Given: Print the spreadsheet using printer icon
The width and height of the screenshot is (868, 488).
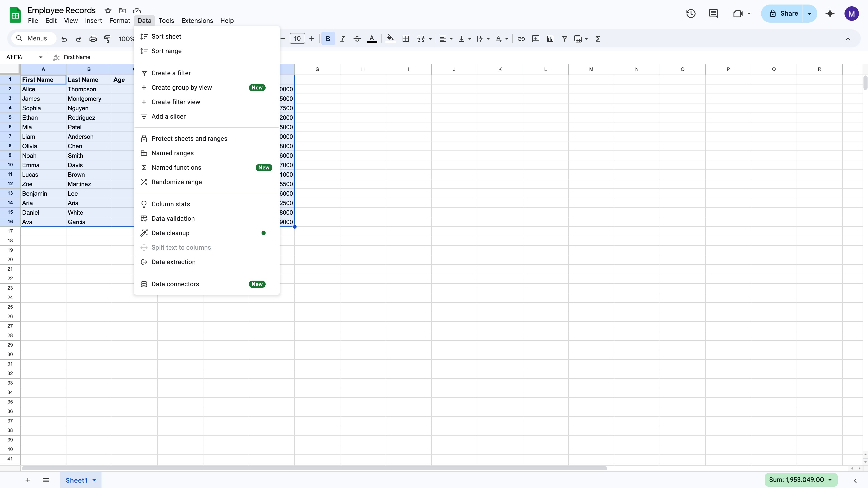Looking at the screenshot, I should (x=93, y=39).
